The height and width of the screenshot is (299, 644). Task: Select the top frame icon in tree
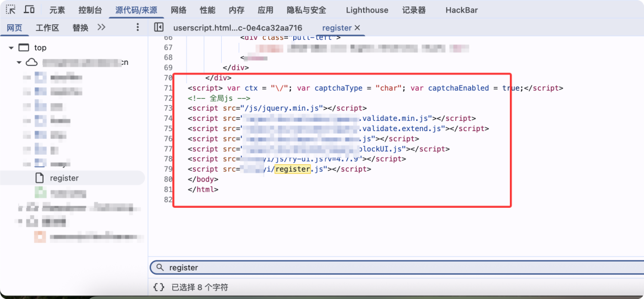click(24, 48)
